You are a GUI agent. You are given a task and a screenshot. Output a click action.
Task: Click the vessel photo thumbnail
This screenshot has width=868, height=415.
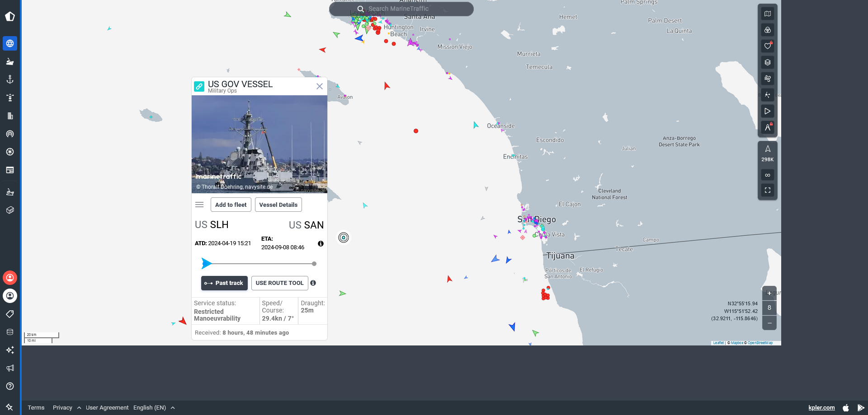(259, 144)
